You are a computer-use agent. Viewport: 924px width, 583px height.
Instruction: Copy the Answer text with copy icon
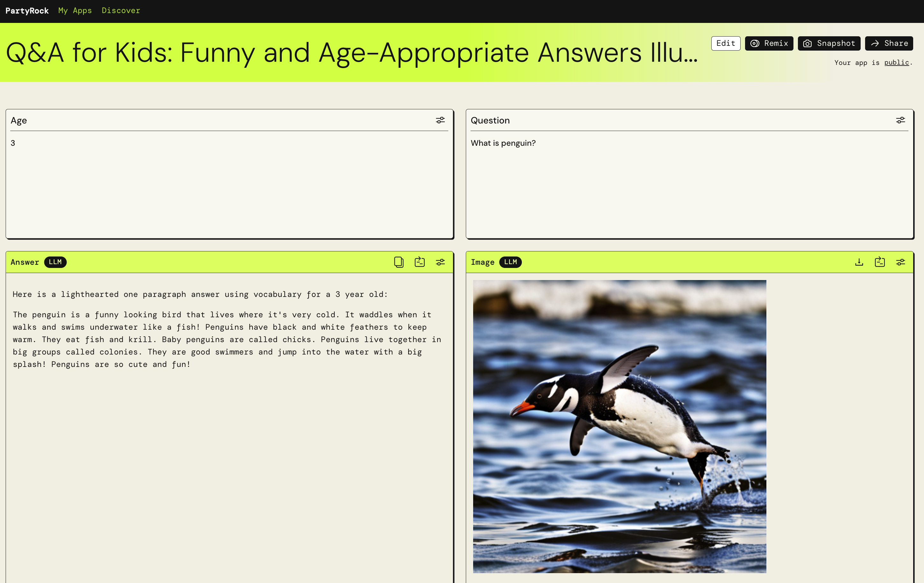(399, 262)
